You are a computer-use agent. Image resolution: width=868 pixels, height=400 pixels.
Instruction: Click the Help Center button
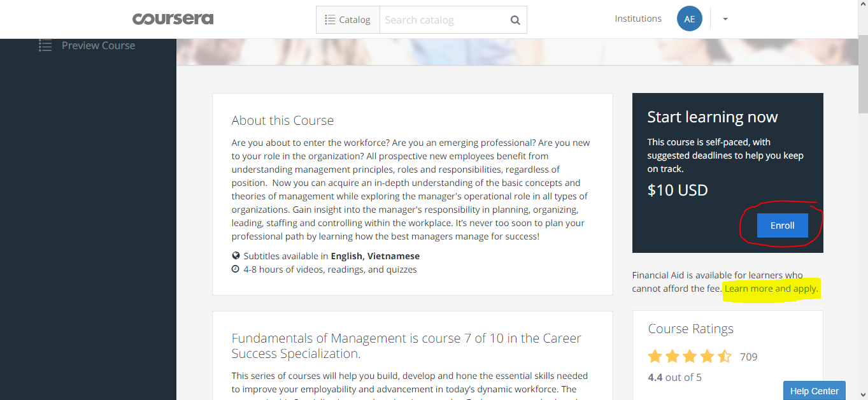click(814, 390)
